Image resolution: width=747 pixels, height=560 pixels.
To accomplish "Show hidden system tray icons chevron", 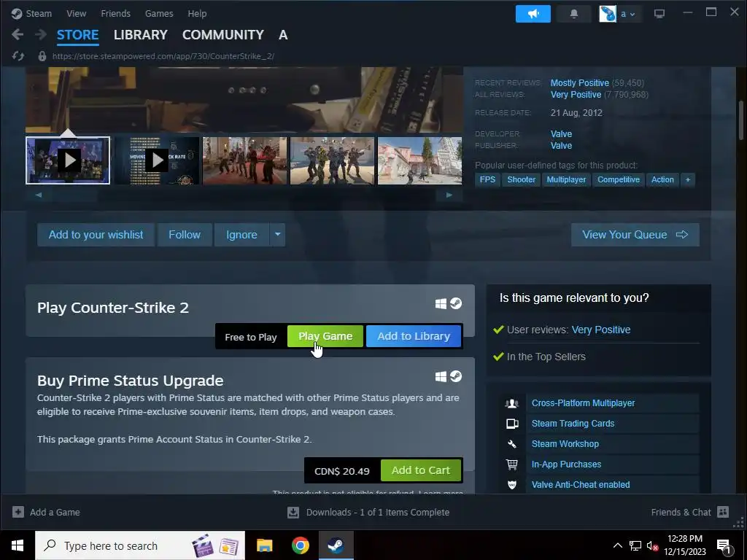I will click(x=617, y=545).
